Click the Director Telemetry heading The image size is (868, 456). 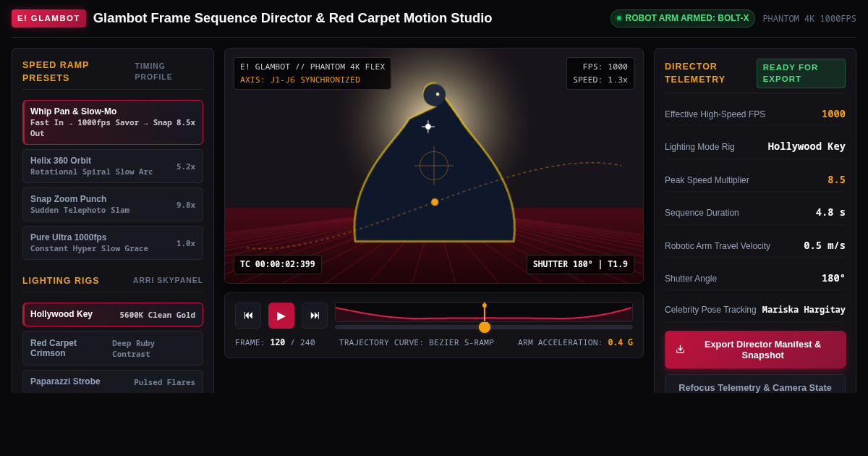pos(695,73)
